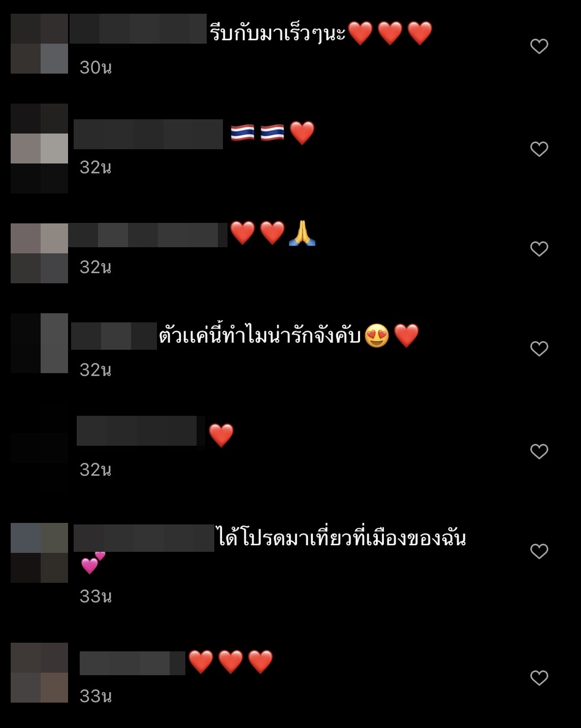581x728 pixels.
Task: Open avatar of the last 33น comment
Action: tap(39, 673)
